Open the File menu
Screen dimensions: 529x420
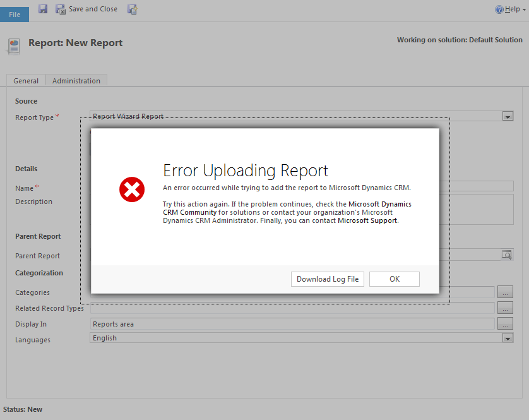[15, 15]
